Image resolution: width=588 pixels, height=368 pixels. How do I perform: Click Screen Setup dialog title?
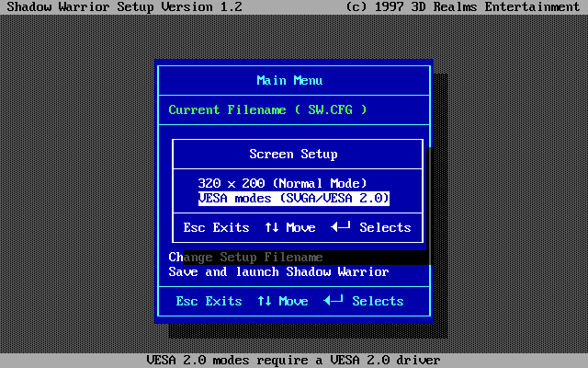coord(294,154)
